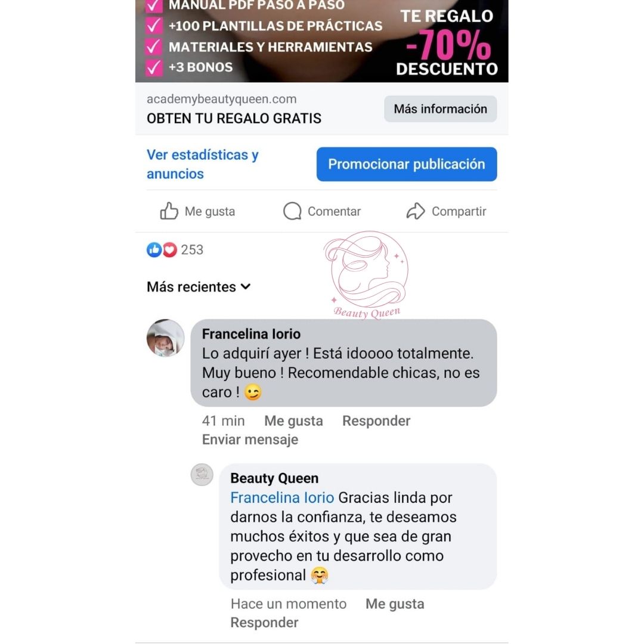This screenshot has height=644, width=644.
Task: Tap the Compartir share arrow icon
Action: (x=415, y=211)
